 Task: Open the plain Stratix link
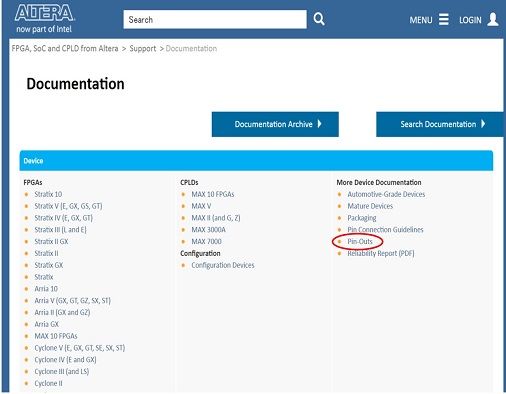tap(44, 277)
